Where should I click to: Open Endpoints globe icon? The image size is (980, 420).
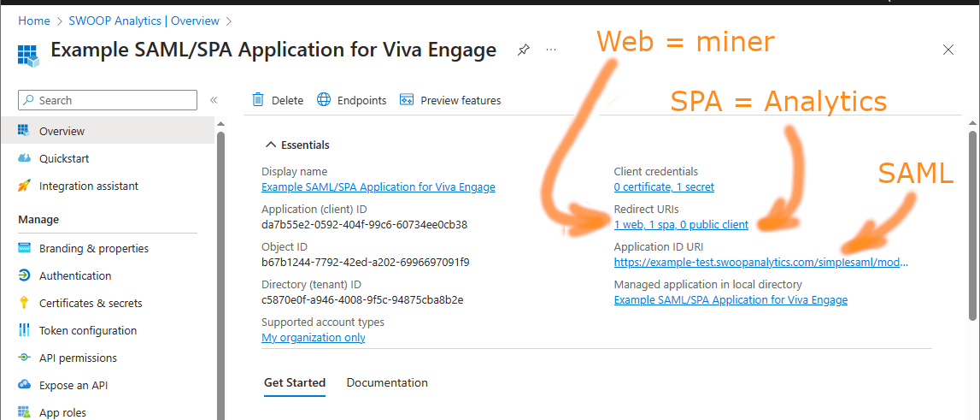click(324, 100)
